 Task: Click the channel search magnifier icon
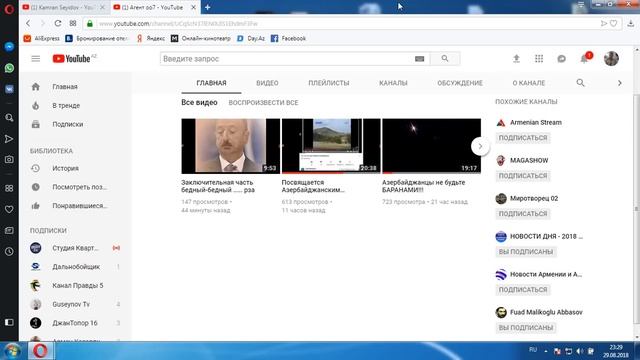(x=580, y=83)
